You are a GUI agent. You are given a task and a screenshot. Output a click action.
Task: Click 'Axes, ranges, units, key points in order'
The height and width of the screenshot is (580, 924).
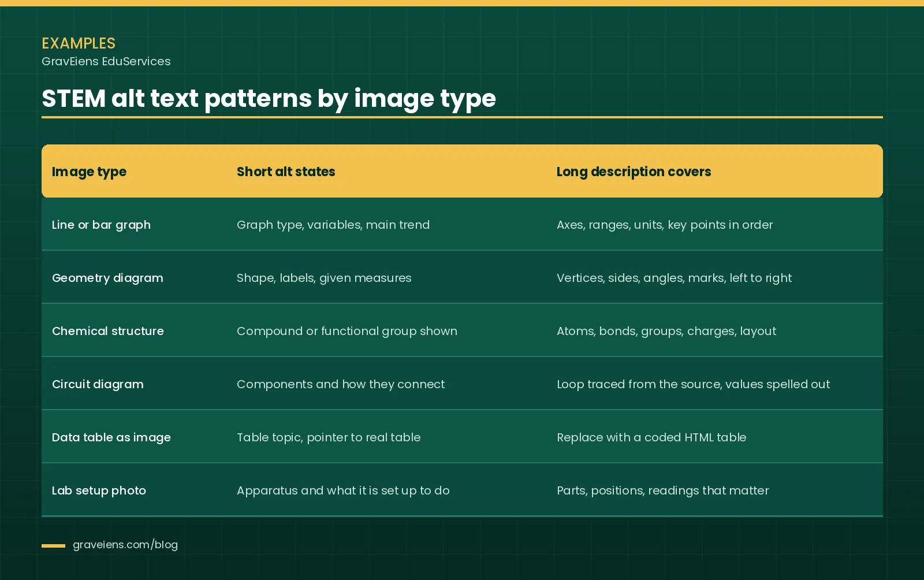tap(665, 225)
